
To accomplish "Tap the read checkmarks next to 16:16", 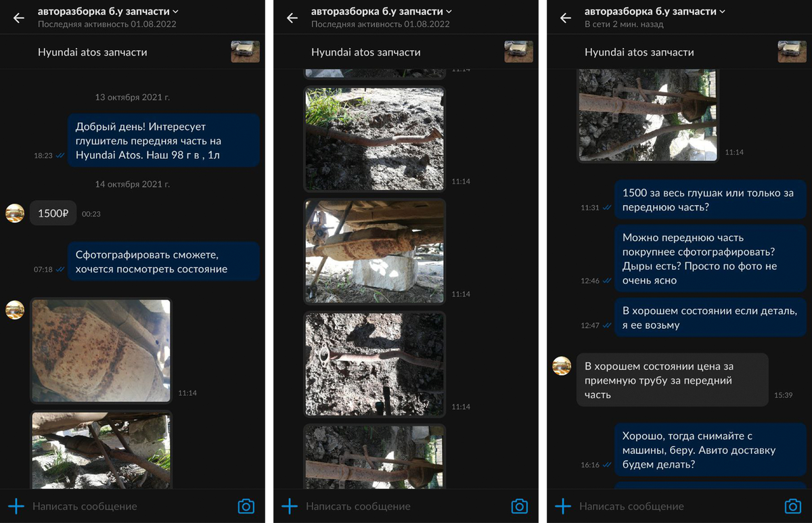I will (x=607, y=465).
